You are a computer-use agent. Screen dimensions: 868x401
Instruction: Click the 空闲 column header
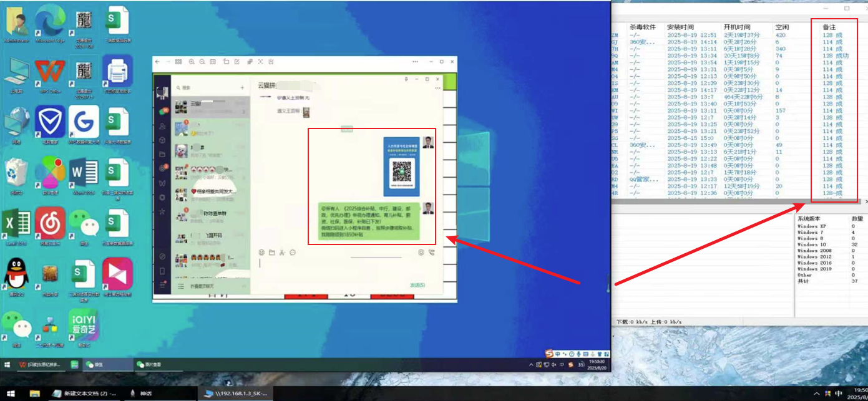pyautogui.click(x=782, y=27)
